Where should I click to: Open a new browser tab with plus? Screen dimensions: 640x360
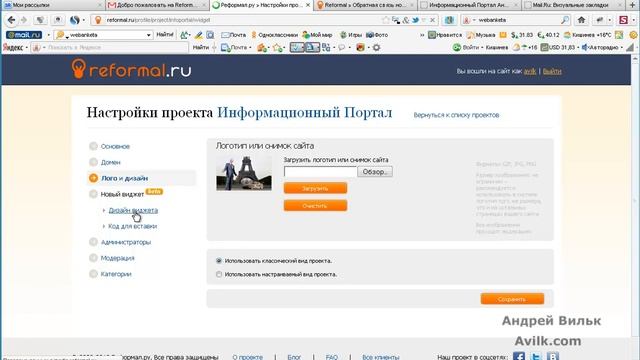click(632, 5)
